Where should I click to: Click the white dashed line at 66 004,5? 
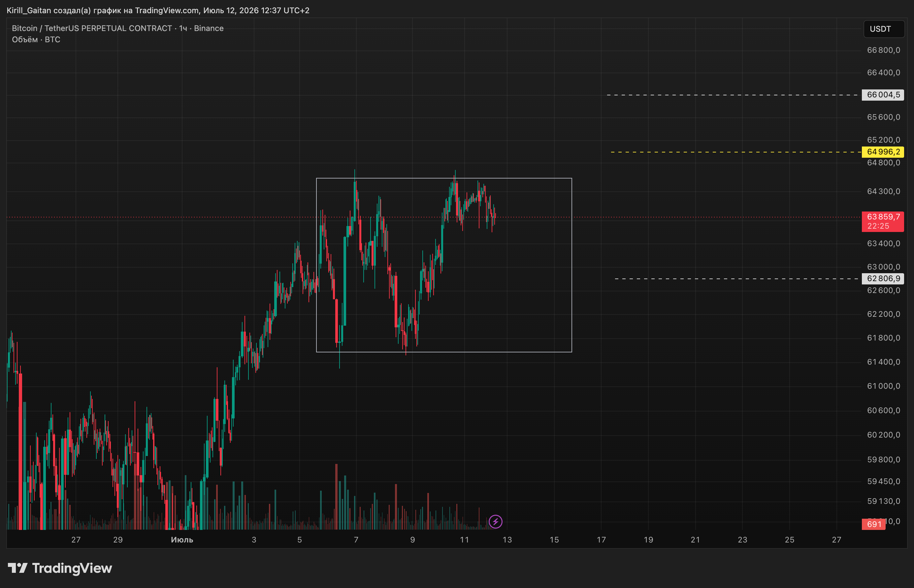click(x=733, y=95)
